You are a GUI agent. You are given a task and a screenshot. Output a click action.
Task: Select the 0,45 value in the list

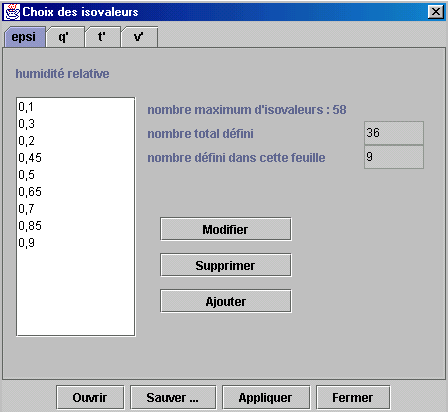click(x=75, y=158)
